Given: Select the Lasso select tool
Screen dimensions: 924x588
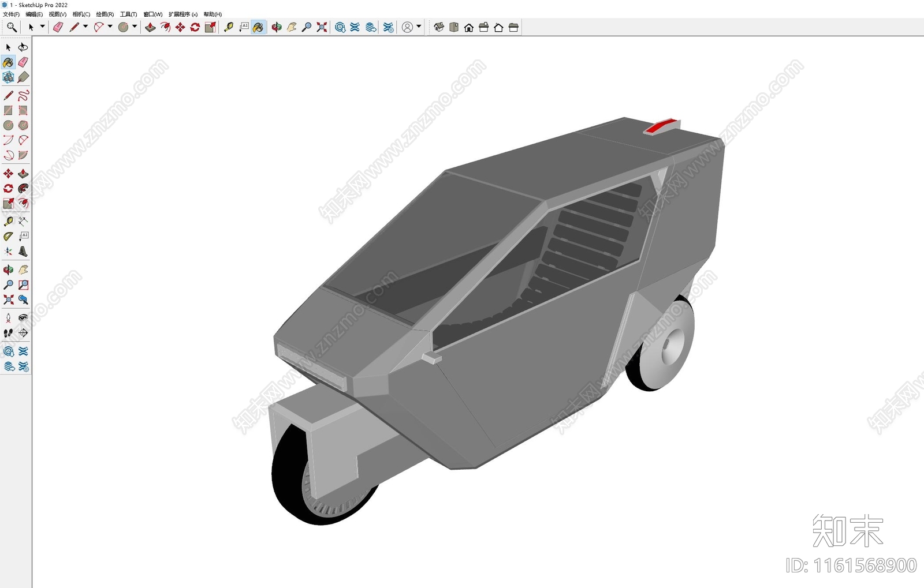Looking at the screenshot, I should 23,47.
